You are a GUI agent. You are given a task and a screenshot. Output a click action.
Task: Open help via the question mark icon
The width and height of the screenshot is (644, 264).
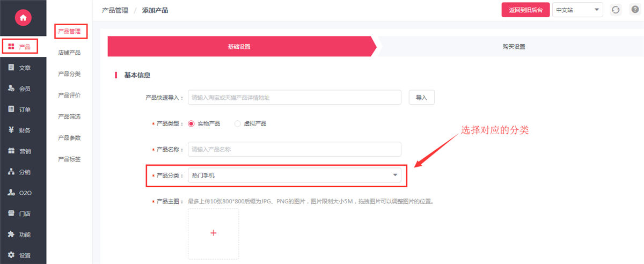(x=634, y=10)
